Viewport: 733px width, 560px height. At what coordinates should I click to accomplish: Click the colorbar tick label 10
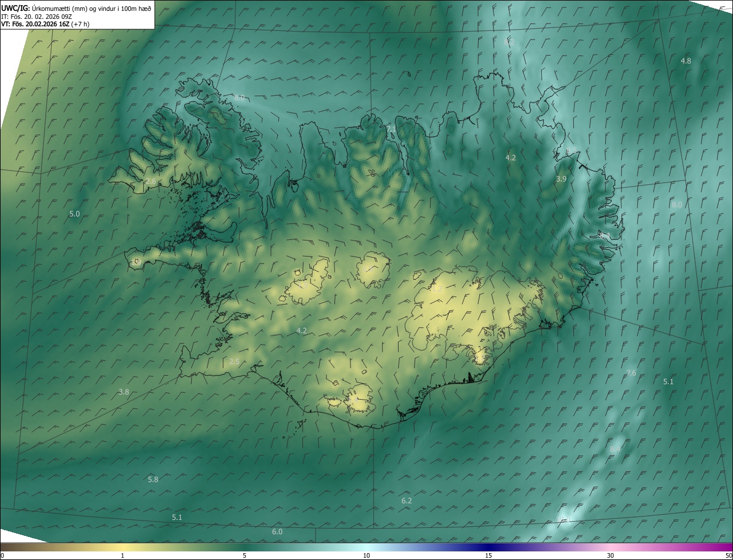pos(366,555)
